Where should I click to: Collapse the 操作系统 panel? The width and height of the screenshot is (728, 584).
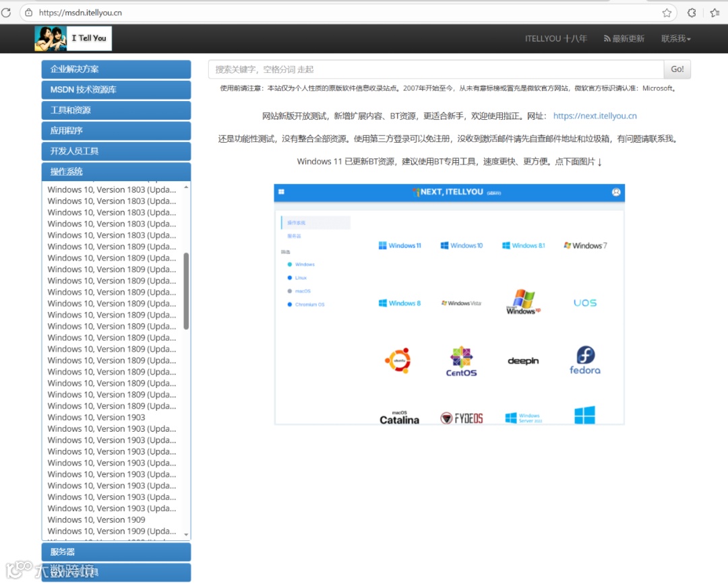116,171
